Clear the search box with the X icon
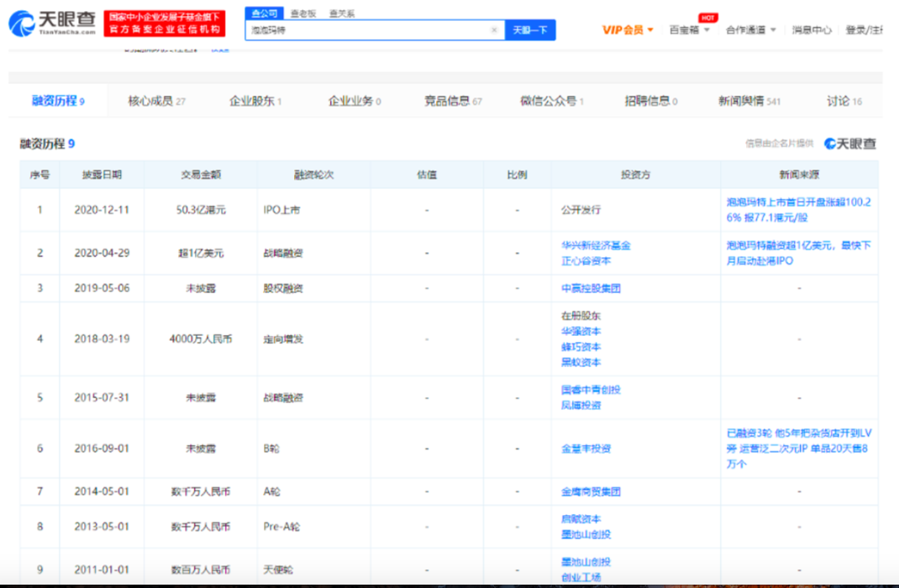The height and width of the screenshot is (588, 899). [494, 29]
